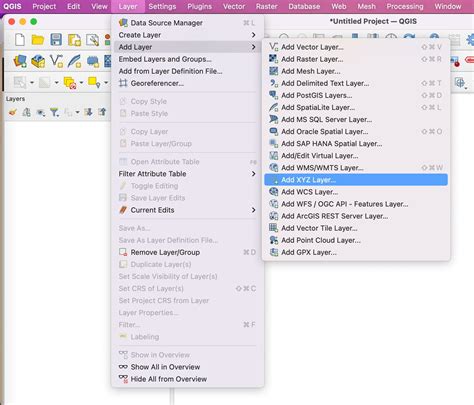Select the highlighted Add XYZ Layer
The width and height of the screenshot is (474, 405).
point(356,180)
